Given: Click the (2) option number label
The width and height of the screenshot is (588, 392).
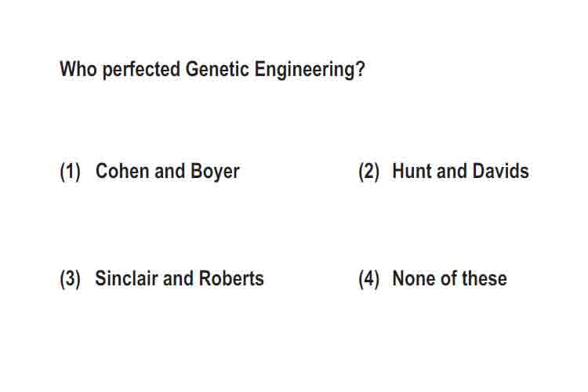Looking at the screenshot, I should click(x=368, y=172).
